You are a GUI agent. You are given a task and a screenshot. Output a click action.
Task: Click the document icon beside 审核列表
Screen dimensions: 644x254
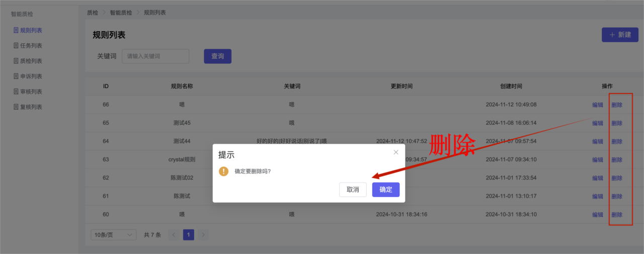point(16,92)
